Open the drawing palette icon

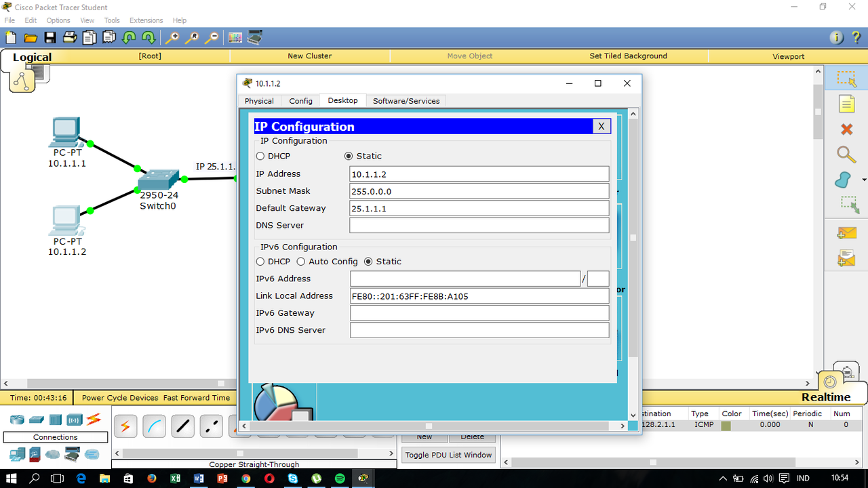tap(235, 38)
